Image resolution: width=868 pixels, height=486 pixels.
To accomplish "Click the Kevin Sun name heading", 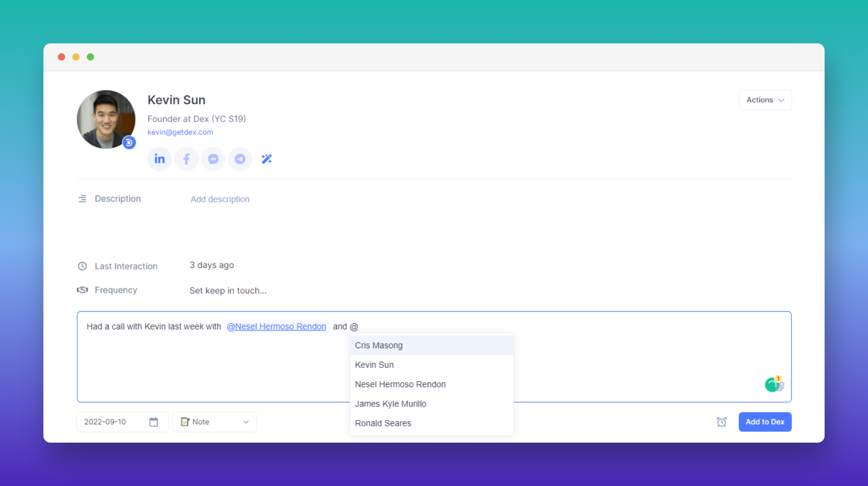I will tap(176, 100).
